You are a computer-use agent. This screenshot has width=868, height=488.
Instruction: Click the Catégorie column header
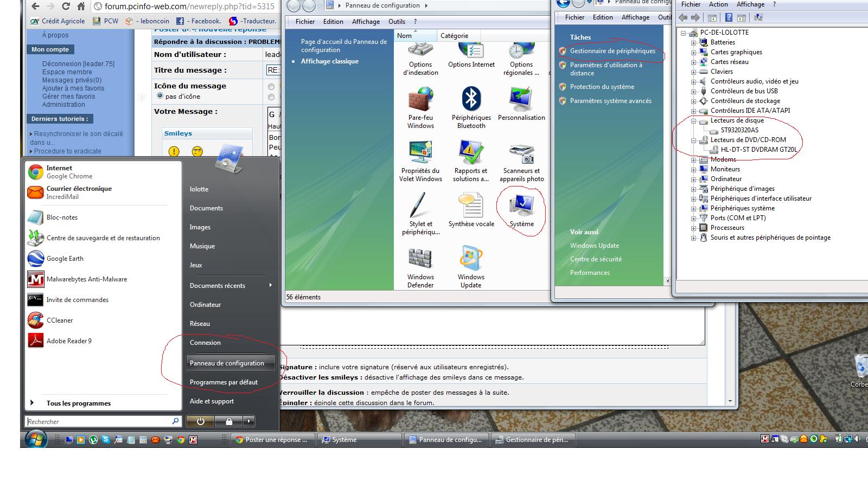[x=458, y=35]
